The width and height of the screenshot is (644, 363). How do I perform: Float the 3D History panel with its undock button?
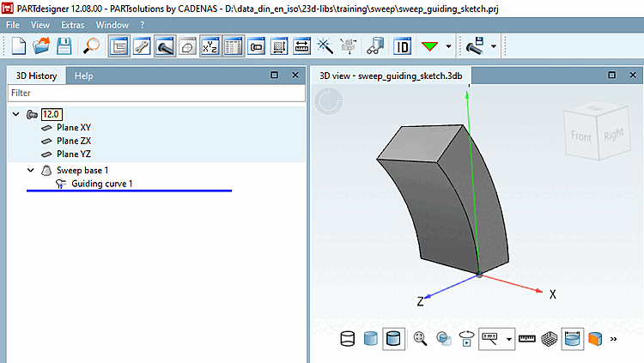tap(275, 75)
